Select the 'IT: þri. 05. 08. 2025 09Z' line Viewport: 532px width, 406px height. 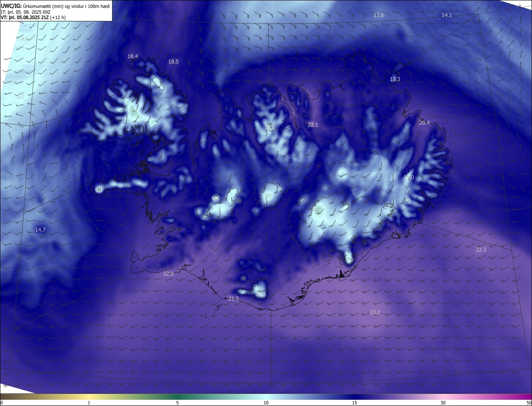pos(25,12)
